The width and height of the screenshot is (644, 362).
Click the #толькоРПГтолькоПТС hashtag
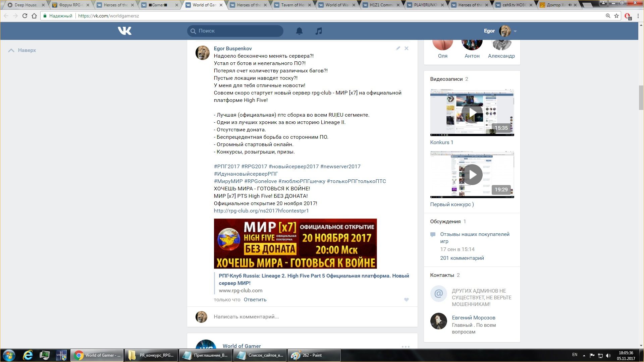(x=356, y=181)
